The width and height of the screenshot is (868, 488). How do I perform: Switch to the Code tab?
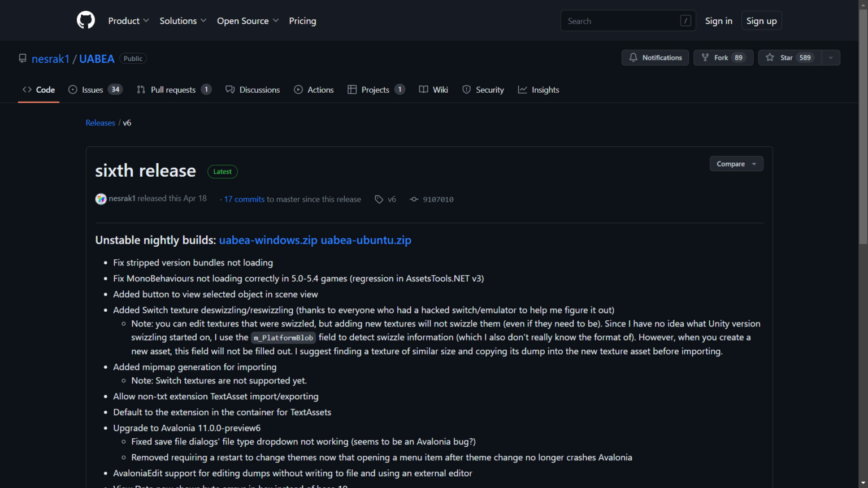(x=38, y=90)
